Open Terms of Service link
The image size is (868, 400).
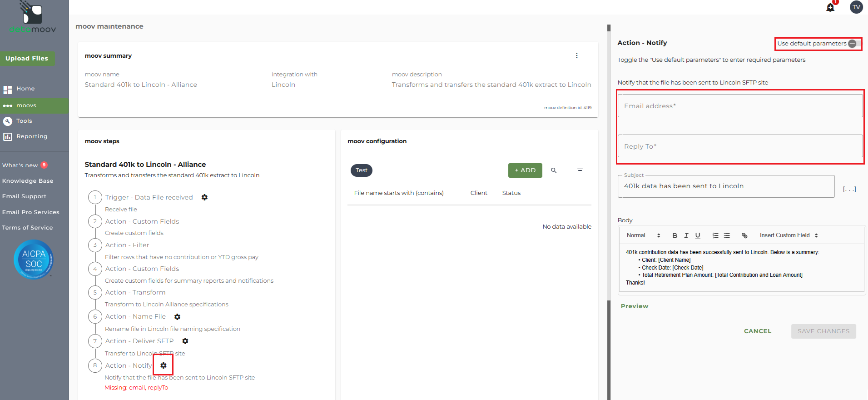click(x=27, y=228)
